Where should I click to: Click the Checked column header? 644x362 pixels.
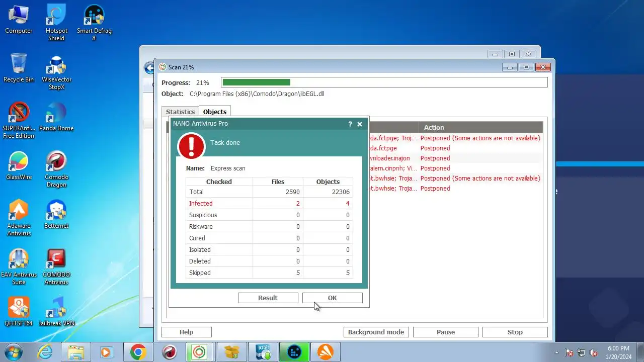click(219, 182)
